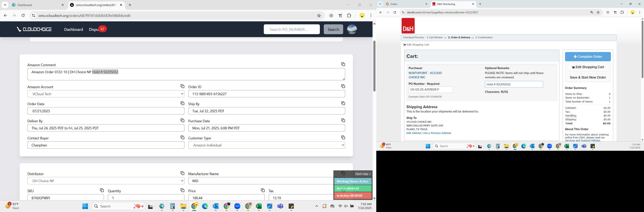Viewport: 644px width, 212px height.
Task: Click the Edit Shopping Cart button in sidebar
Action: [588, 67]
